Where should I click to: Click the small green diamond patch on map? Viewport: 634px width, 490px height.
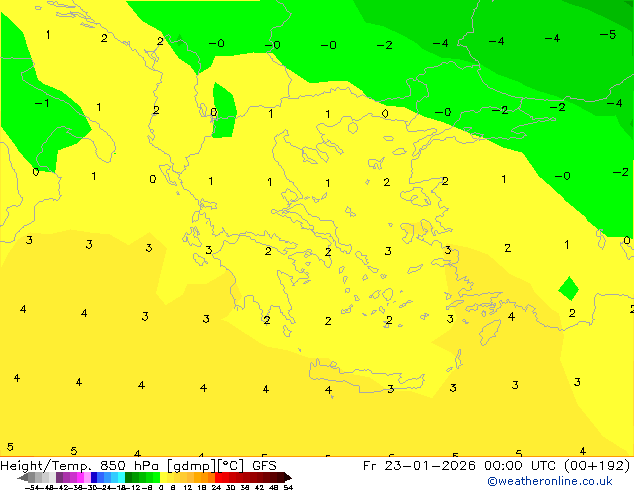tap(568, 289)
